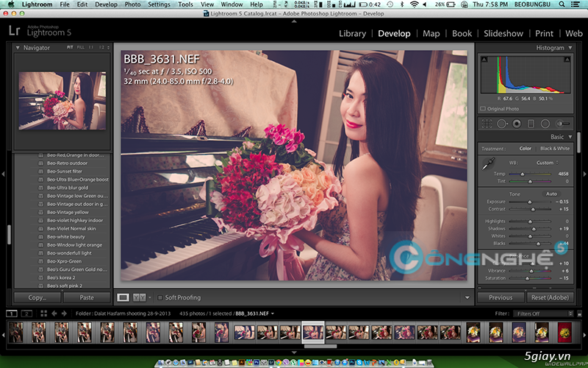Select the Crop Overlay tool
Screen dimensions: 588x368
click(x=487, y=124)
